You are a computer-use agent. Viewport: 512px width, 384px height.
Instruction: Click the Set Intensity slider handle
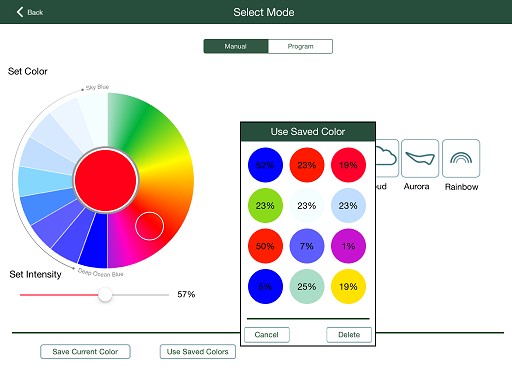[x=105, y=295]
